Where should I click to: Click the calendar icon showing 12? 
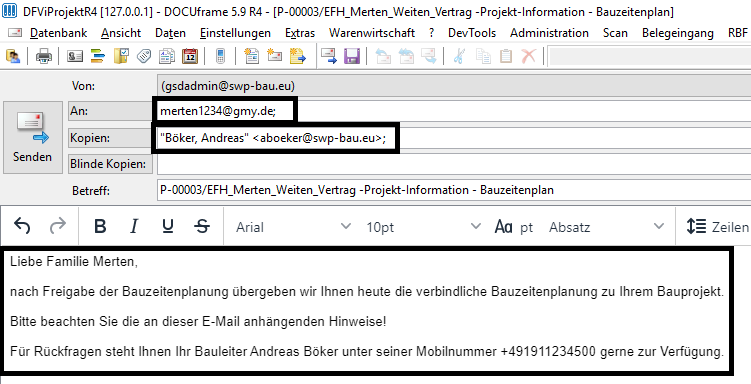190,56
